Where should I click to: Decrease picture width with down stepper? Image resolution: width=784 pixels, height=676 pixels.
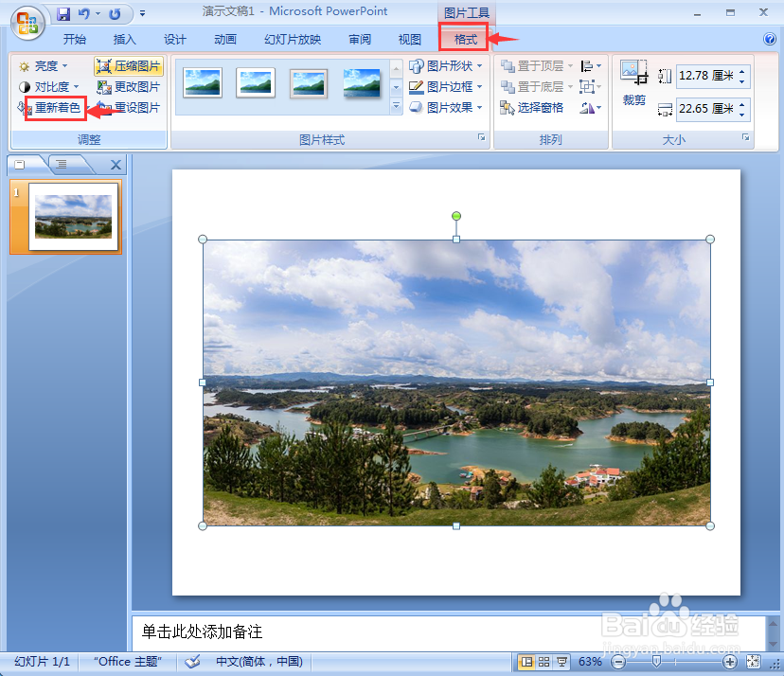pyautogui.click(x=742, y=115)
